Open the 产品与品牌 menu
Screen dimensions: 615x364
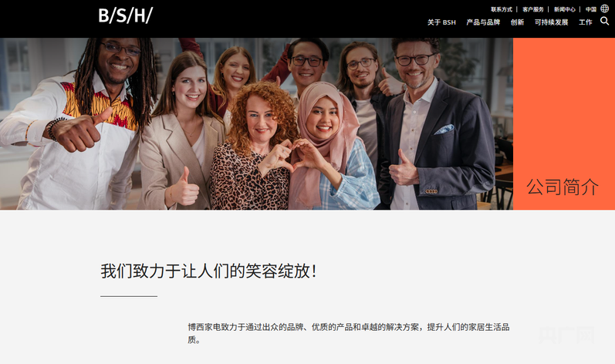(483, 22)
